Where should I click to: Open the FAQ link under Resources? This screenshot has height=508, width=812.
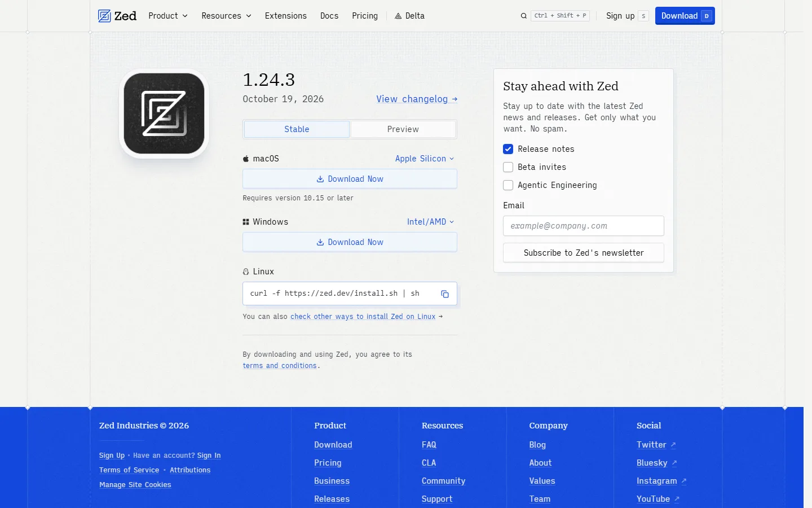point(429,445)
